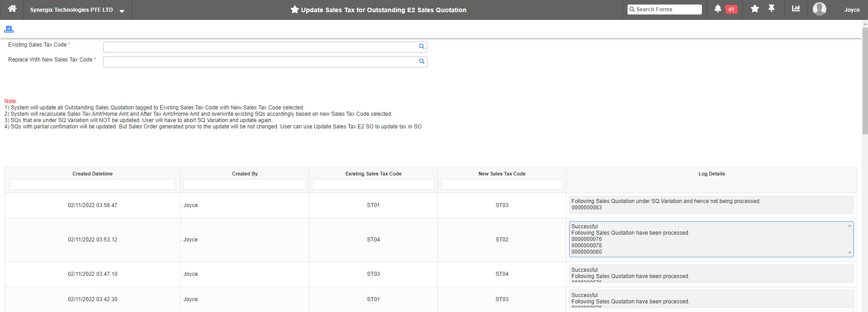The image size is (868, 312).
Task: Click the Created By filter box
Action: (245, 184)
